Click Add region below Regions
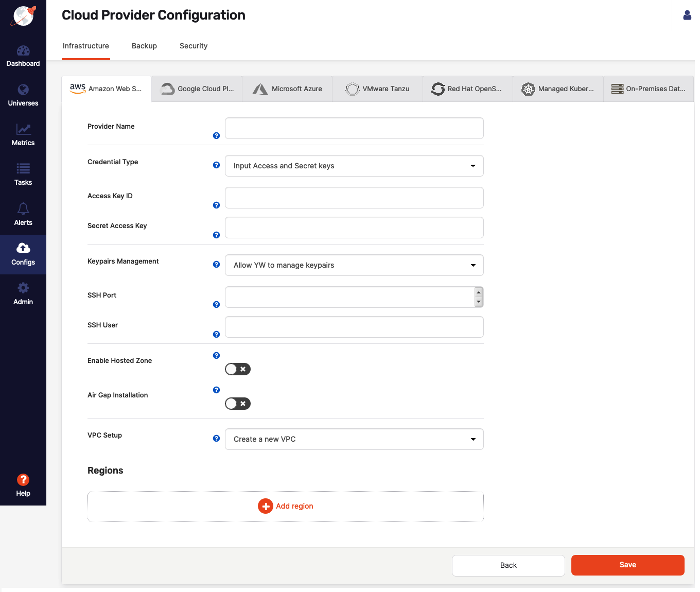 pos(286,506)
